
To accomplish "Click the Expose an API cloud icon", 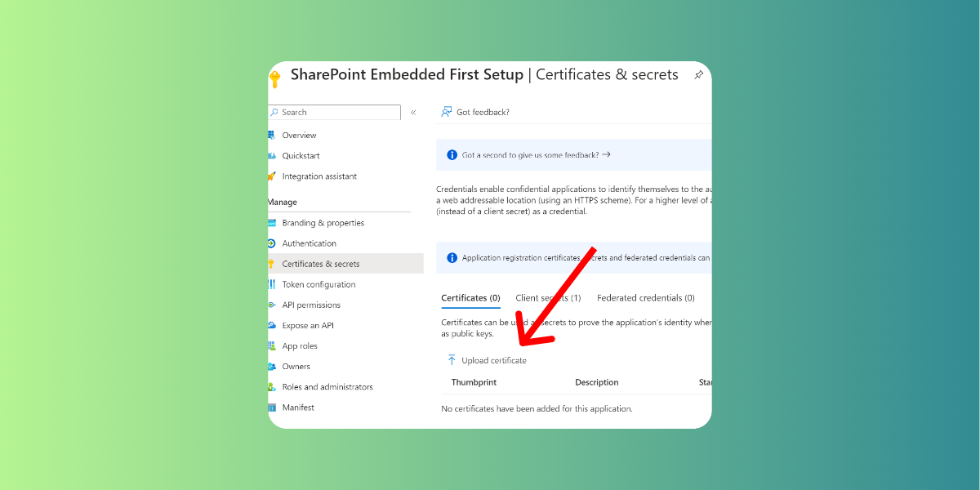I will pyautogui.click(x=271, y=325).
